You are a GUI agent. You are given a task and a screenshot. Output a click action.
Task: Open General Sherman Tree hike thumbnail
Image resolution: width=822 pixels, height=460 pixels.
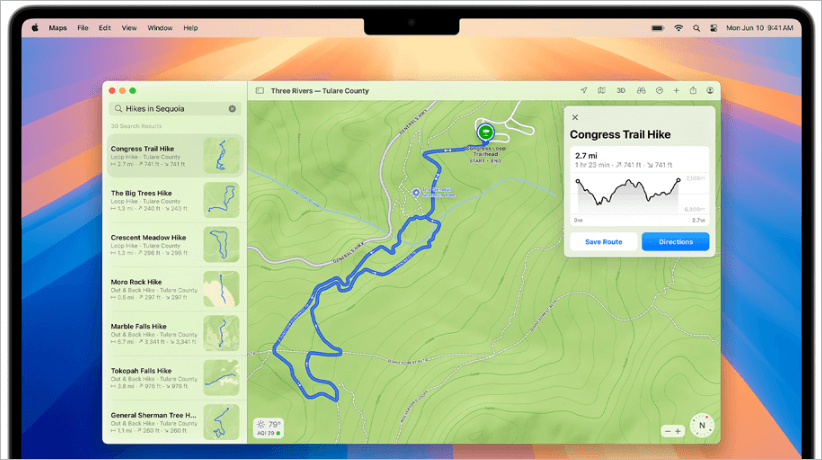[x=221, y=422]
